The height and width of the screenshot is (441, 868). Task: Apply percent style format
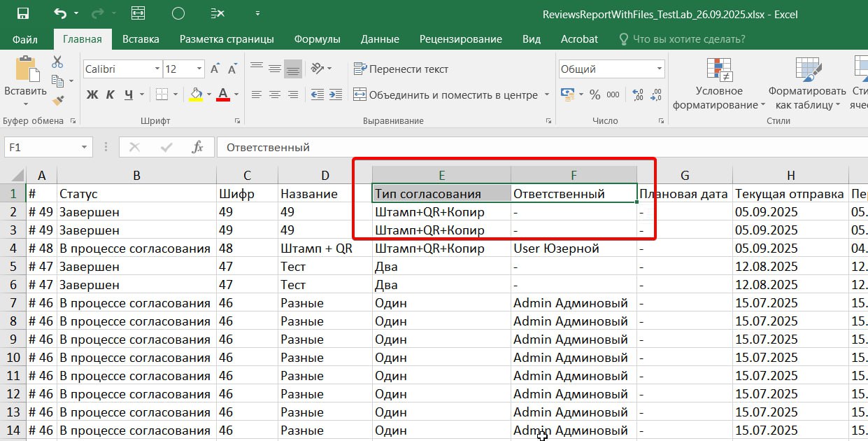[595, 94]
